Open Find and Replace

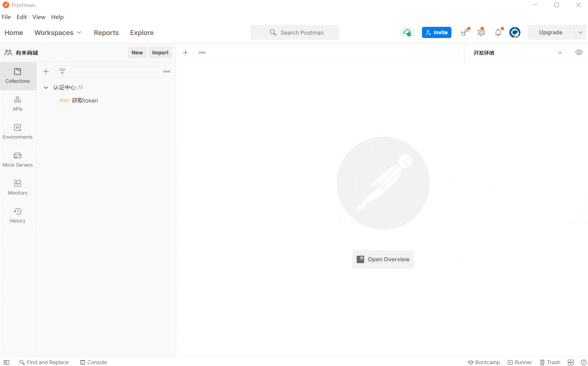pyautogui.click(x=44, y=362)
